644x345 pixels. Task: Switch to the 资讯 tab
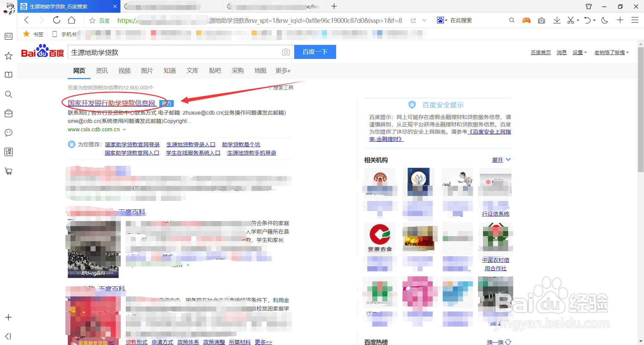tap(102, 71)
